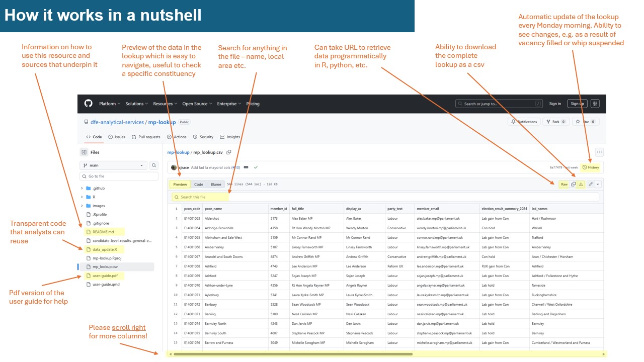Click the GitHub logo icon
644x362 pixels.
pos(89,104)
